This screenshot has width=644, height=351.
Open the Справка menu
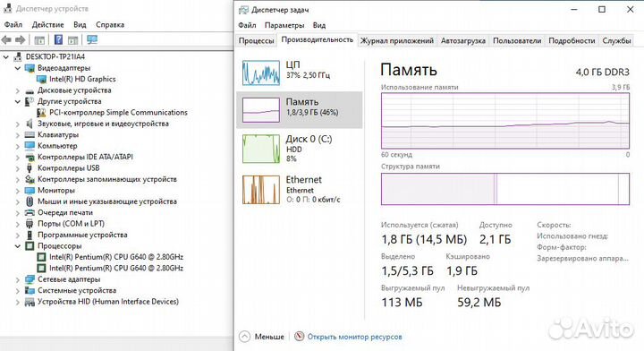110,25
